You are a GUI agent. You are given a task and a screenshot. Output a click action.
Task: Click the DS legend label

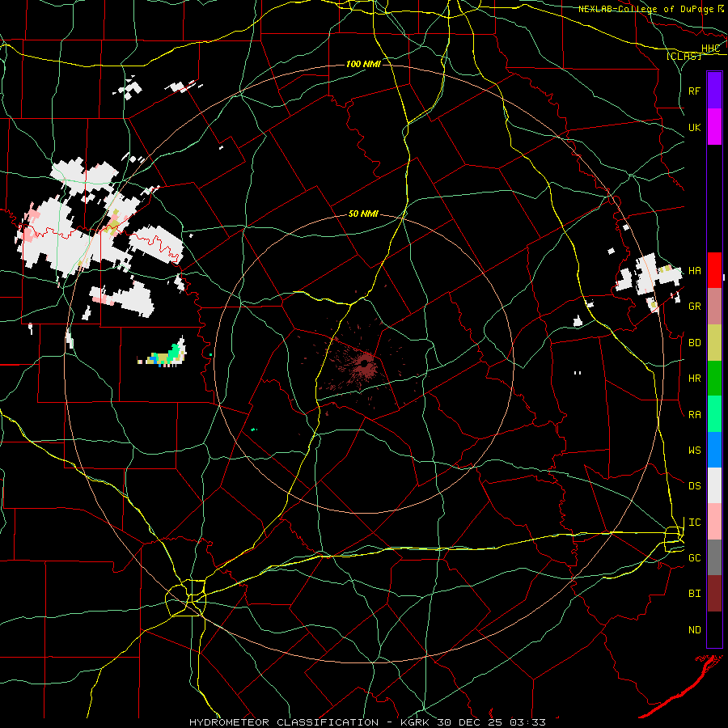694,486
